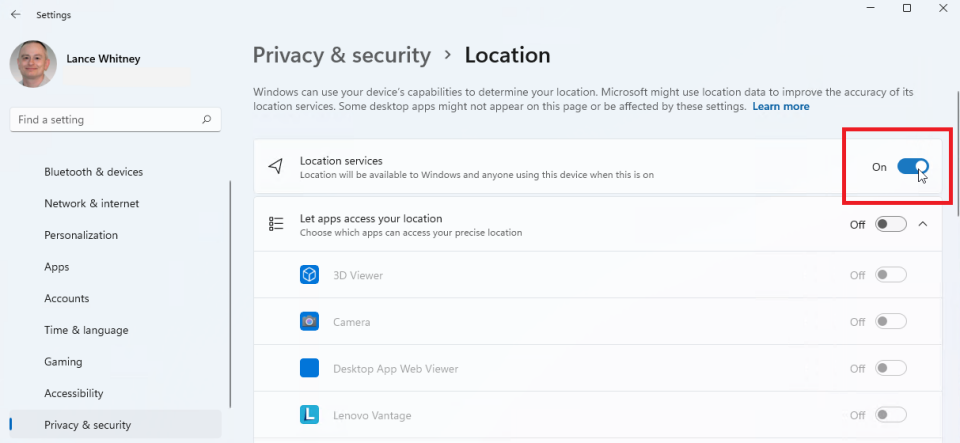Click the Learn more link
The width and height of the screenshot is (960, 443).
tap(781, 106)
